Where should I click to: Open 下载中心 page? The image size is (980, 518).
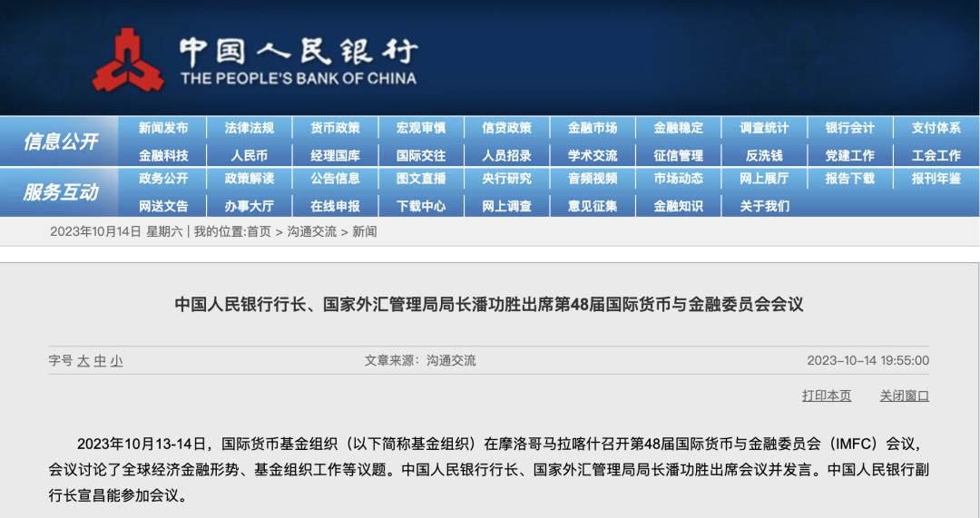(x=421, y=206)
